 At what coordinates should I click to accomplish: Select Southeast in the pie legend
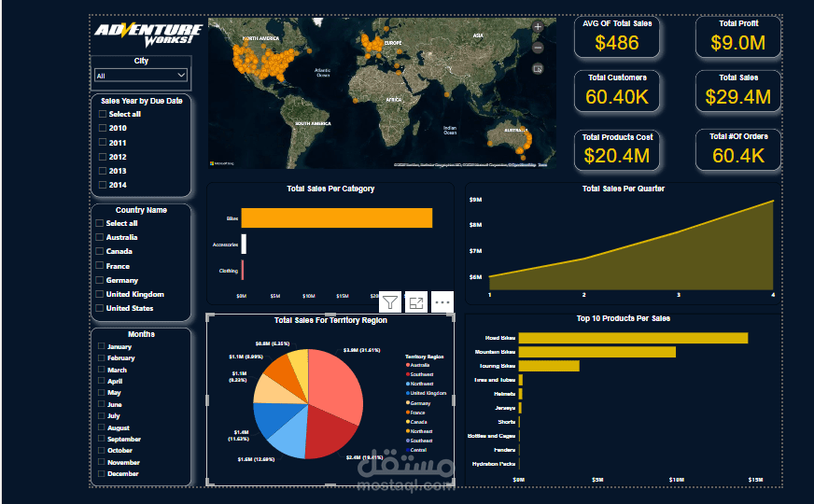pos(419,441)
